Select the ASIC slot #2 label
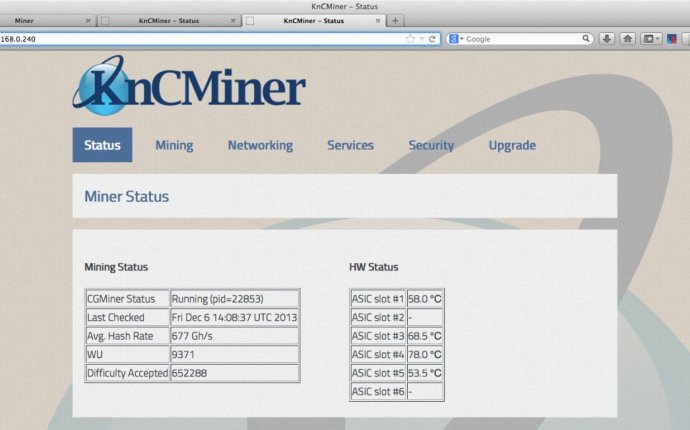This screenshot has height=430, width=690. coord(378,317)
